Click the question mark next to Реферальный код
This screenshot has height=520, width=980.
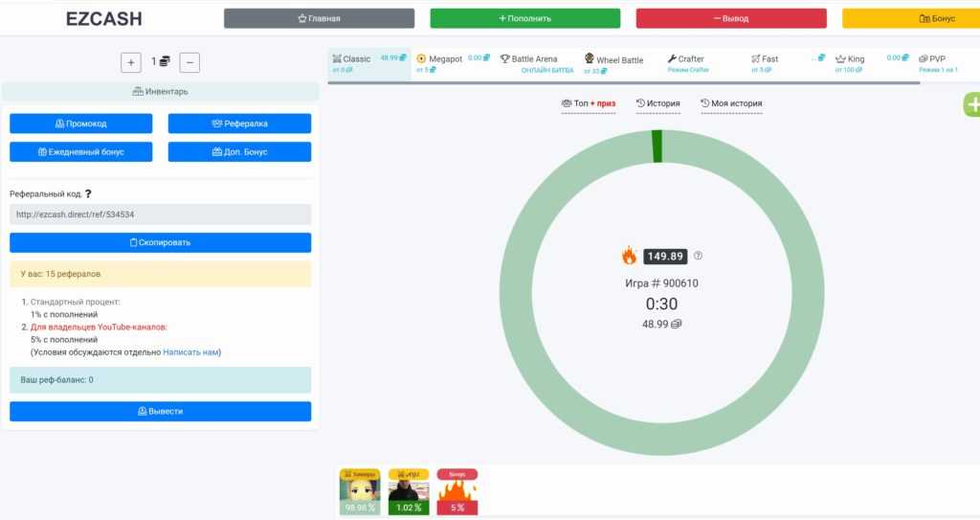[x=88, y=194]
